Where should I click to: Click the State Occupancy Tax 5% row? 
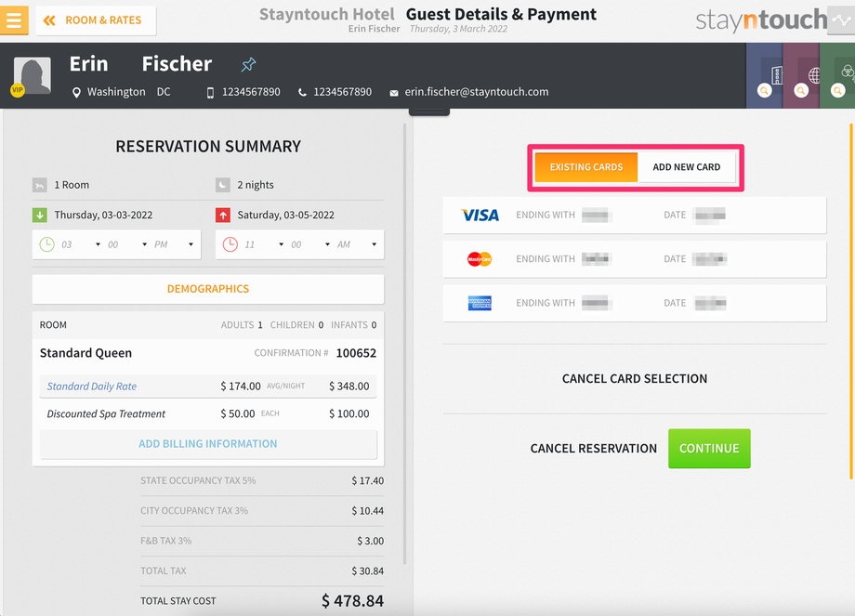262,480
